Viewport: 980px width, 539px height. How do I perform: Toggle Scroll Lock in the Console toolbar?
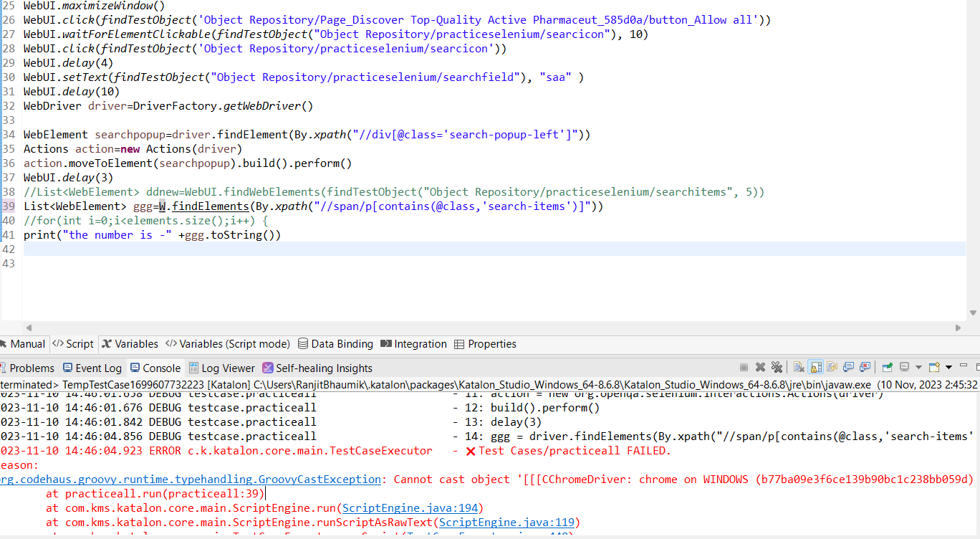click(814, 367)
